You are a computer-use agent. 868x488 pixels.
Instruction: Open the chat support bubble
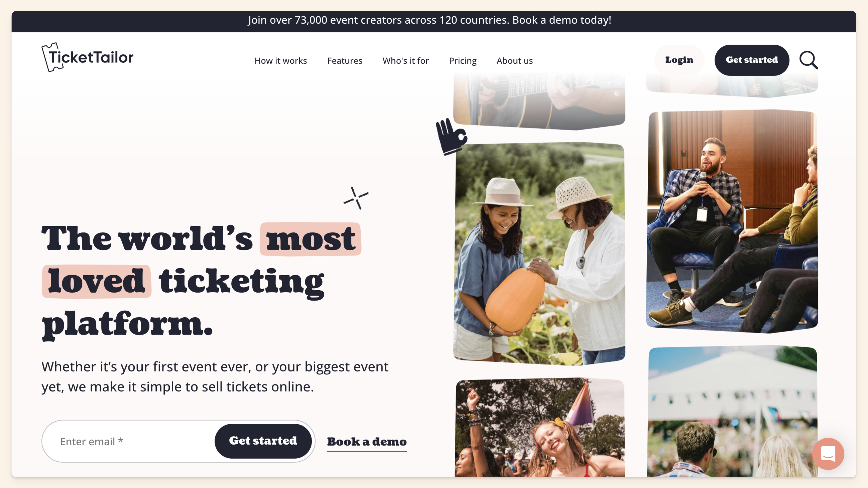(828, 454)
